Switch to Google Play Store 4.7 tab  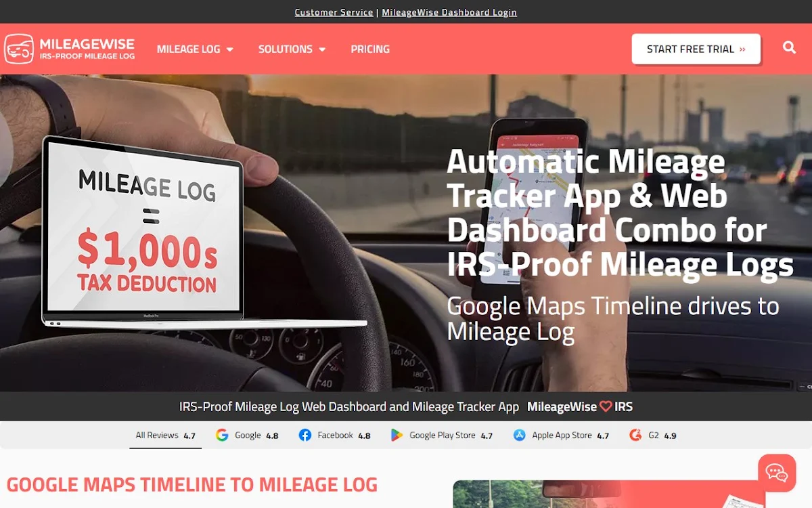coord(442,436)
